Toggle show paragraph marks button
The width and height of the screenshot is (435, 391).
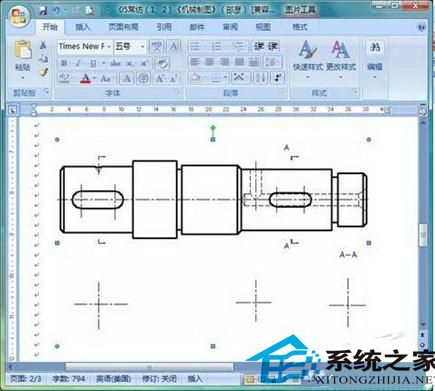click(x=277, y=78)
